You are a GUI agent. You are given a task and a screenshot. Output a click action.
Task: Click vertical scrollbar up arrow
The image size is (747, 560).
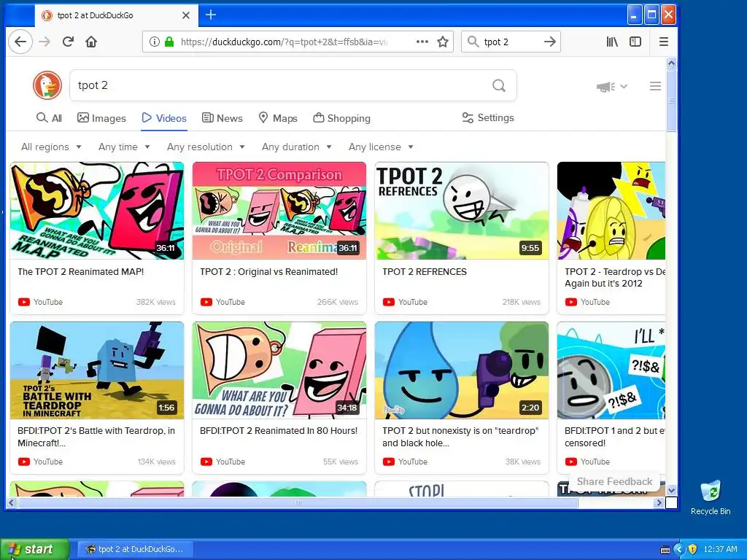pyautogui.click(x=671, y=63)
